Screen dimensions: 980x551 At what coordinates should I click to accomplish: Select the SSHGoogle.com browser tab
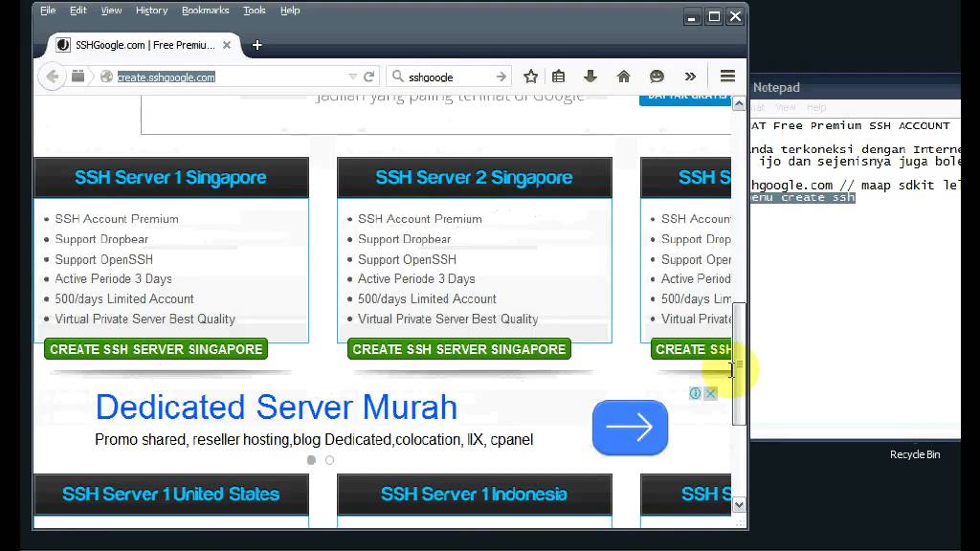tap(145, 45)
